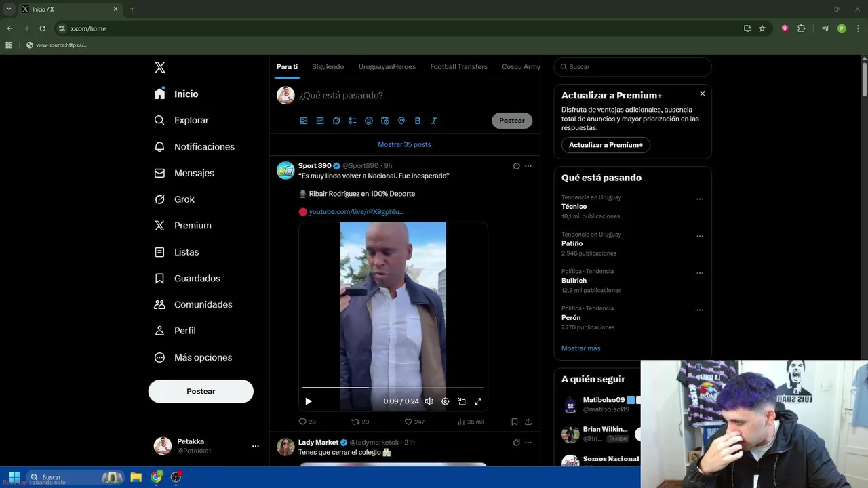Click the X logo in sidebar

point(160,67)
